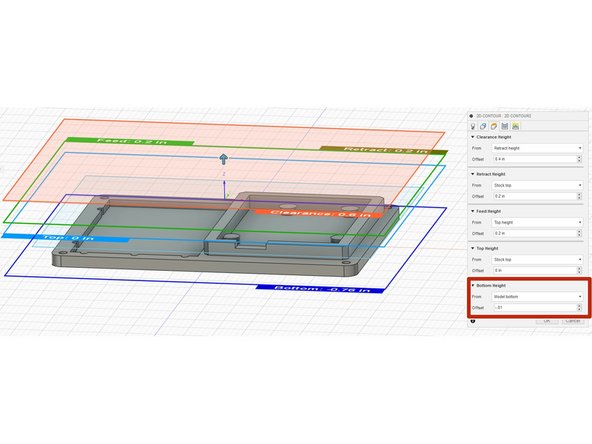Select the 'Bottom: -0.76 in' plane label
This screenshot has width=592, height=444.
(x=320, y=289)
